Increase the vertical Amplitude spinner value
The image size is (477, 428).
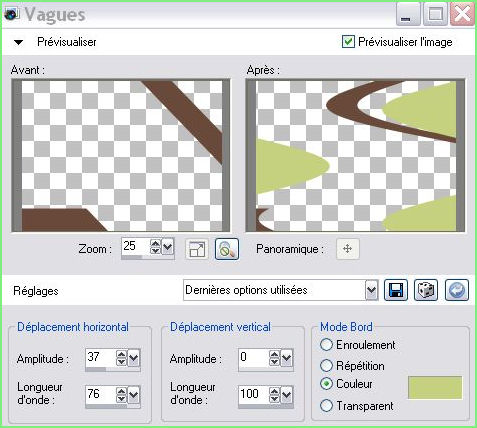point(274,354)
